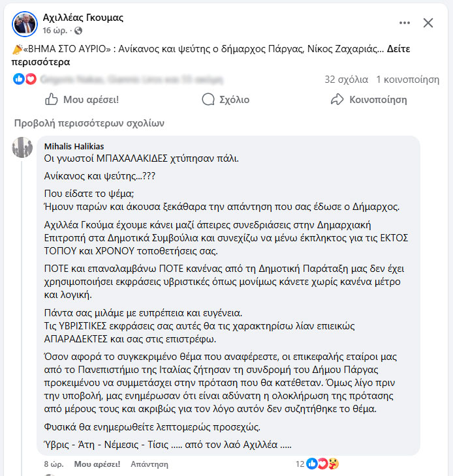Open the 1 κοινοποίηση shares count
The image size is (453, 476).
407,80
